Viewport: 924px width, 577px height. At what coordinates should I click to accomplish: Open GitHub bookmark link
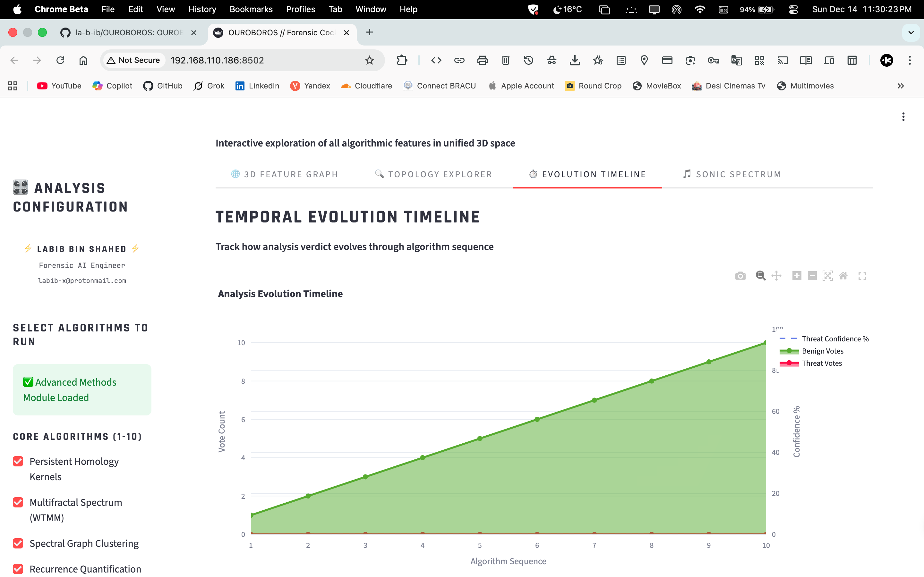pyautogui.click(x=163, y=86)
